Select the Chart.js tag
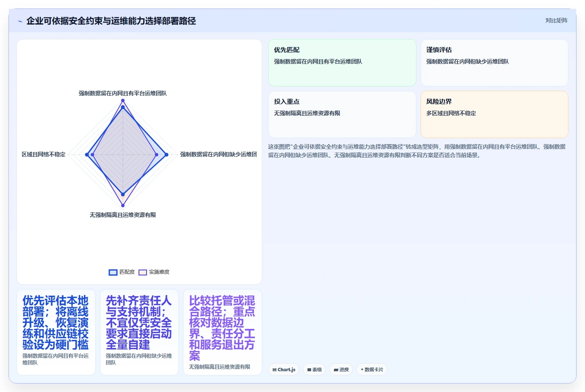The image size is (585, 392). 284,370
